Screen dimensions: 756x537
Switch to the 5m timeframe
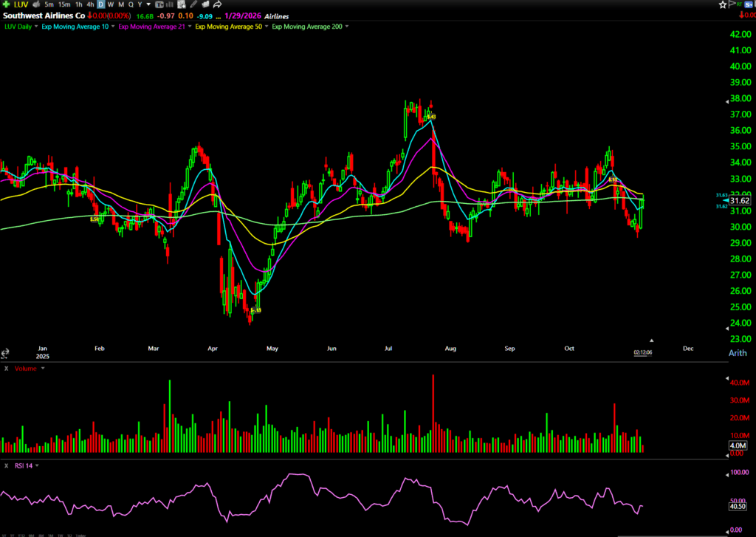(49, 4)
